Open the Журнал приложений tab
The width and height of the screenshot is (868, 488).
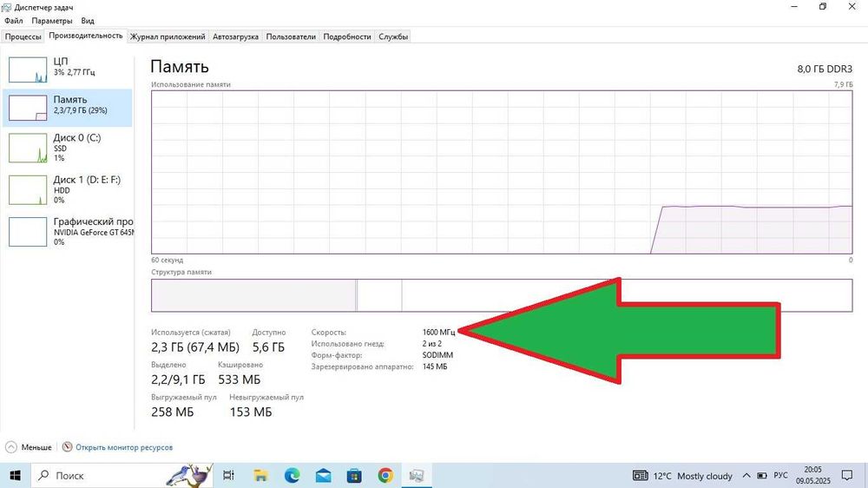coord(168,36)
